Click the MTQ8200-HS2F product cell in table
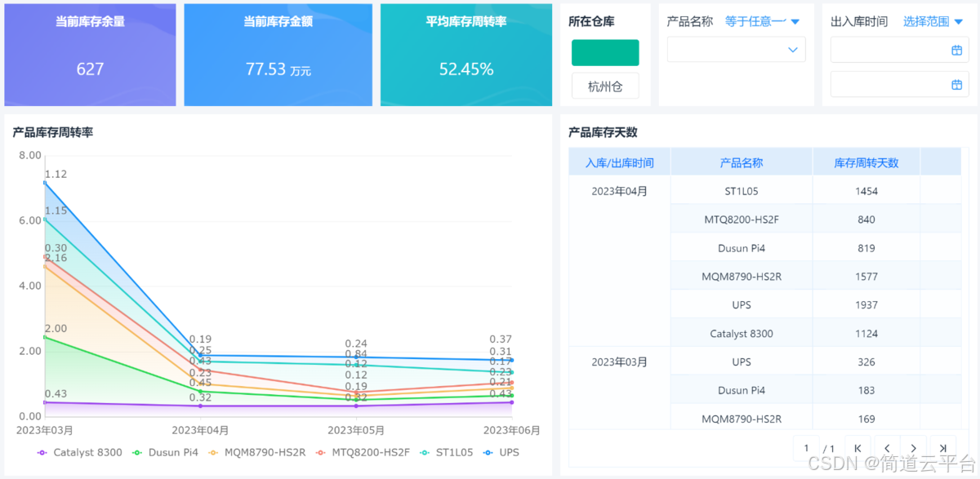The image size is (980, 479). 742,220
